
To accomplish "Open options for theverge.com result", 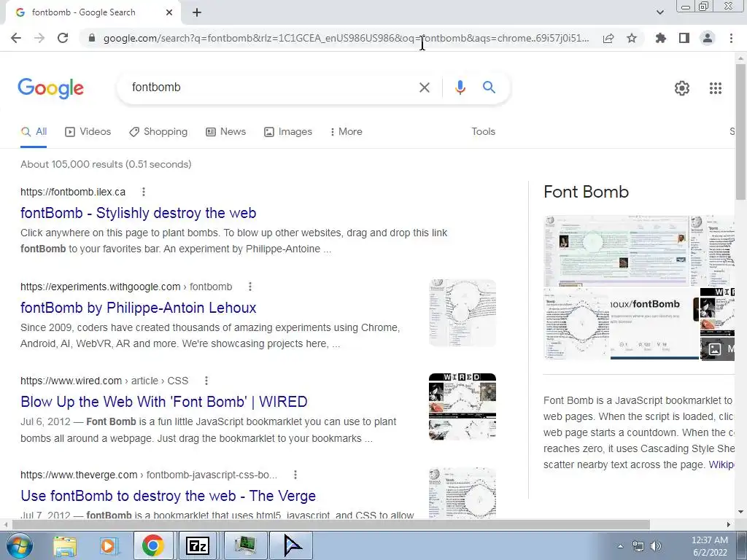I will [x=295, y=475].
